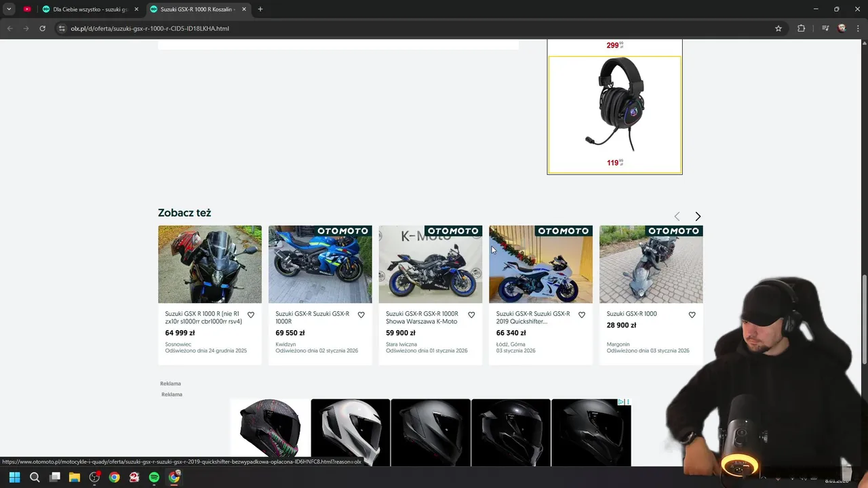Open the grey Suzuki GSX-R 1000 Margonin photo
This screenshot has width=868, height=488.
coord(651,264)
